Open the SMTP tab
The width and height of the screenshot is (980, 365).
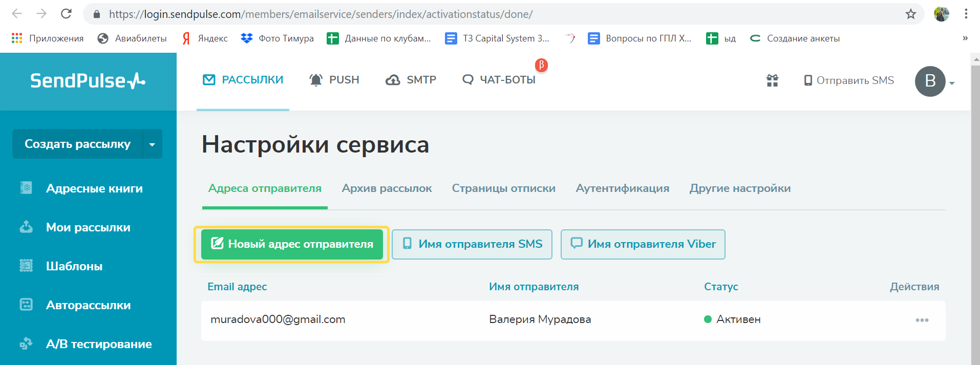pyautogui.click(x=411, y=80)
